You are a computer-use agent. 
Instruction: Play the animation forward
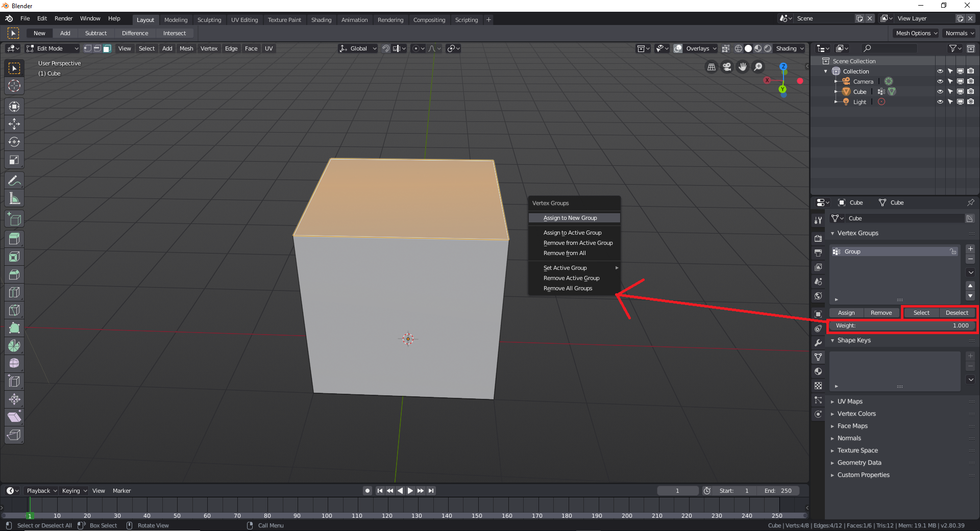[410, 491]
